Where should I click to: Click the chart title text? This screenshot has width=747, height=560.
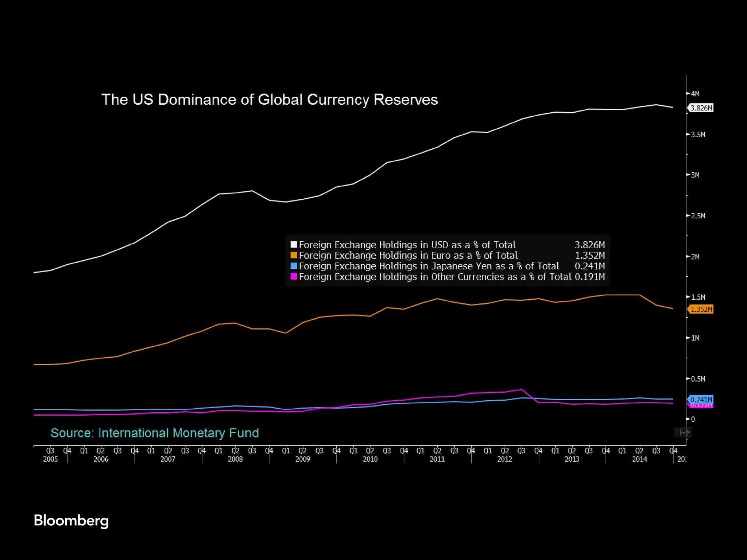(x=270, y=100)
